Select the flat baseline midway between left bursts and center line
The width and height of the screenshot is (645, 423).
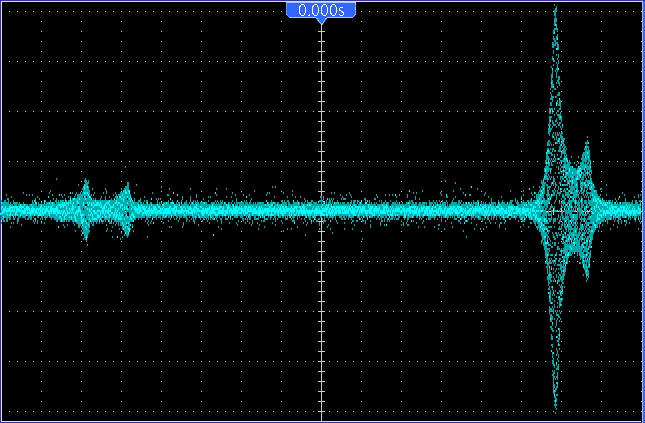(223, 210)
